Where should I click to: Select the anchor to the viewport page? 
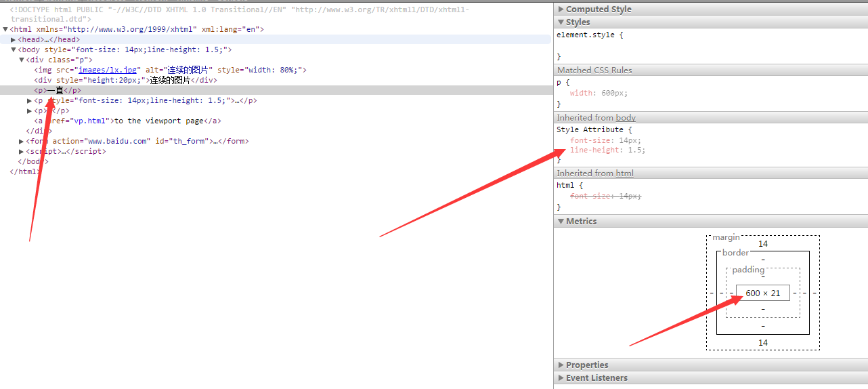pos(128,121)
